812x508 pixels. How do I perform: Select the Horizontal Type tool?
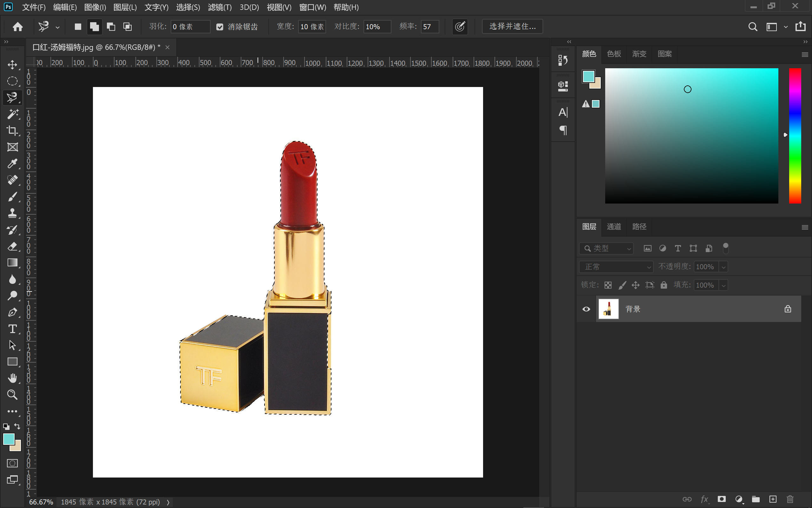[12, 329]
